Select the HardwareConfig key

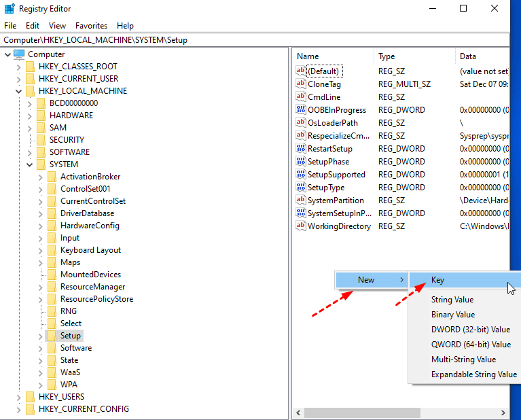pyautogui.click(x=90, y=226)
